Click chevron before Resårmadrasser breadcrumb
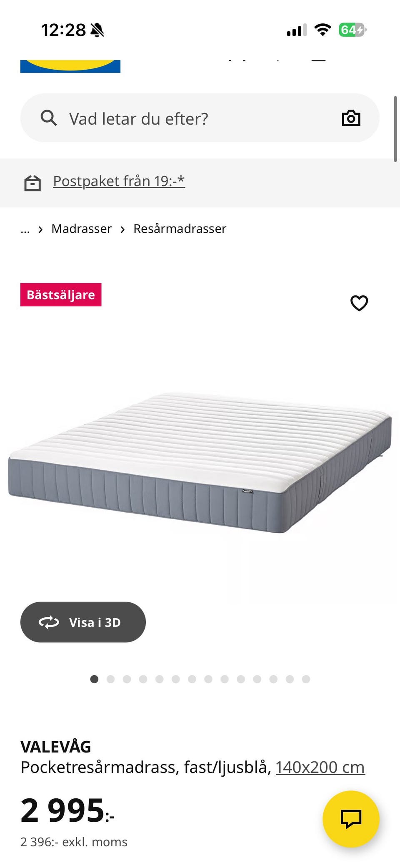 click(122, 229)
